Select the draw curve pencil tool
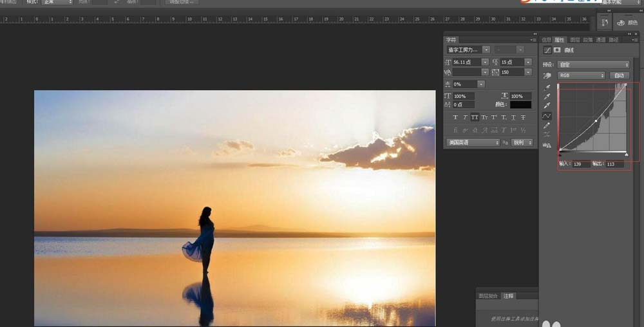 547,126
